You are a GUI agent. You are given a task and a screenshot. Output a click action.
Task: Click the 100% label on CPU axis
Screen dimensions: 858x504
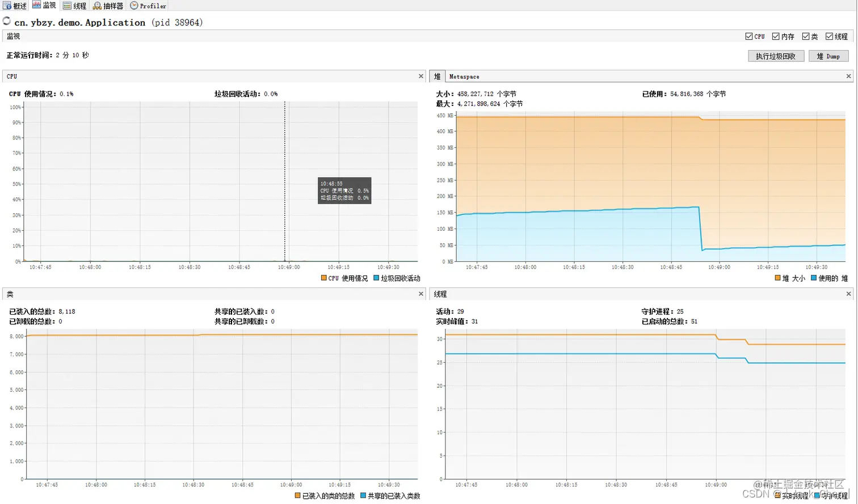click(x=15, y=107)
